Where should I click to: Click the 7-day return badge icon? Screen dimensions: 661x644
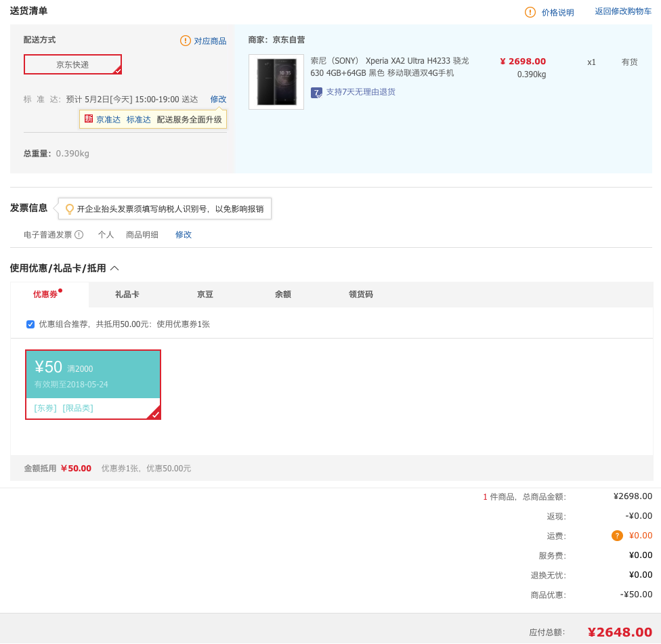point(316,93)
